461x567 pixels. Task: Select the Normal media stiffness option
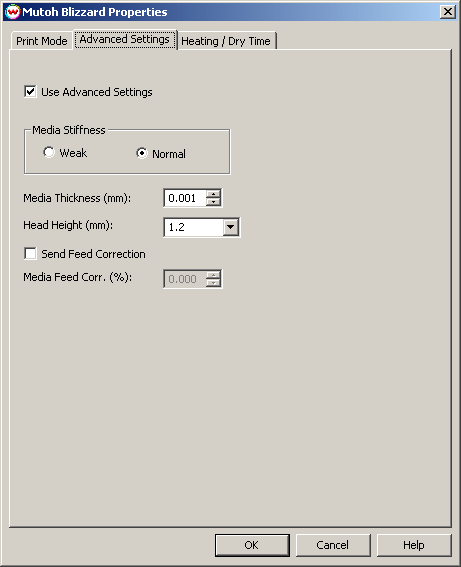pyautogui.click(x=142, y=153)
